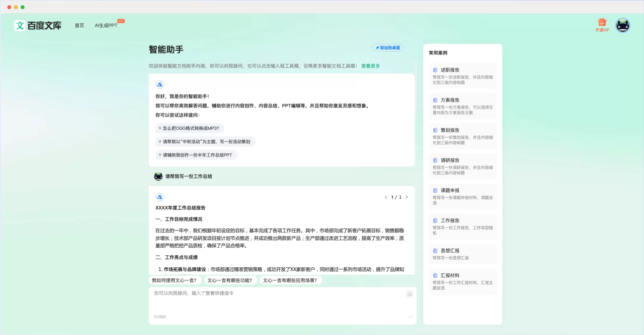
Task: Open the 首页 navigation item
Action: [x=79, y=25]
